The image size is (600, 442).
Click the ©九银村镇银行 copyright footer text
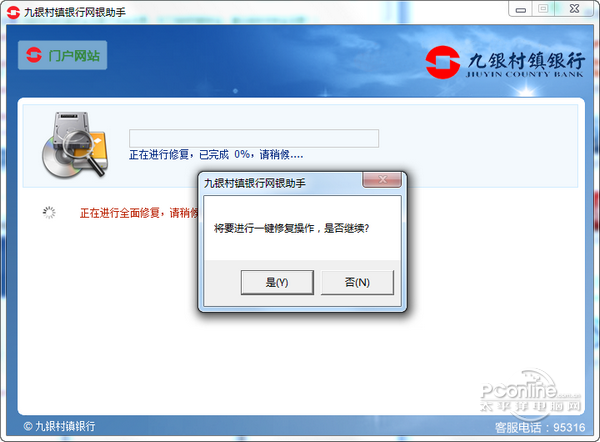coord(59,426)
